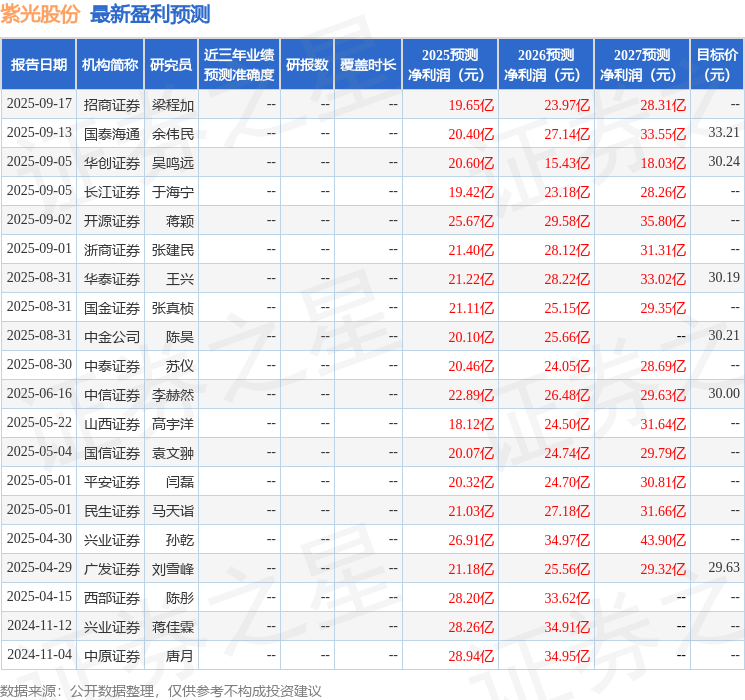Click the 研报数 column header
745x700 pixels.
point(307,65)
